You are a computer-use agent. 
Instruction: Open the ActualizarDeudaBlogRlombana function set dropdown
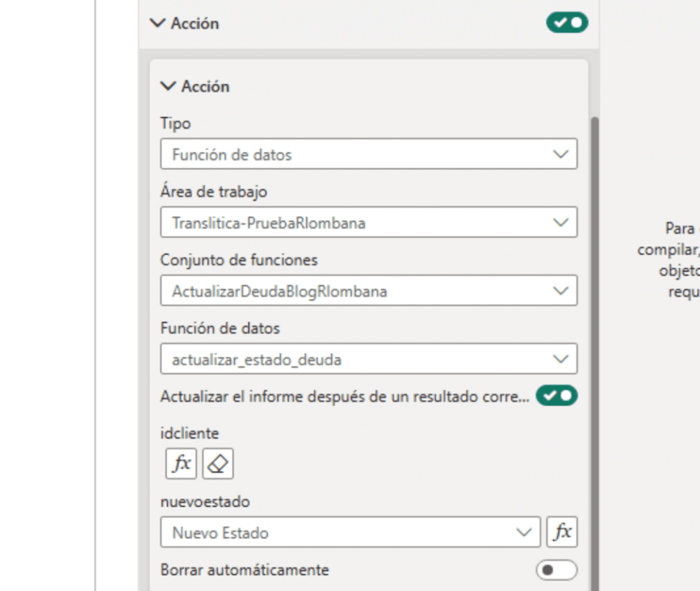pos(368,291)
